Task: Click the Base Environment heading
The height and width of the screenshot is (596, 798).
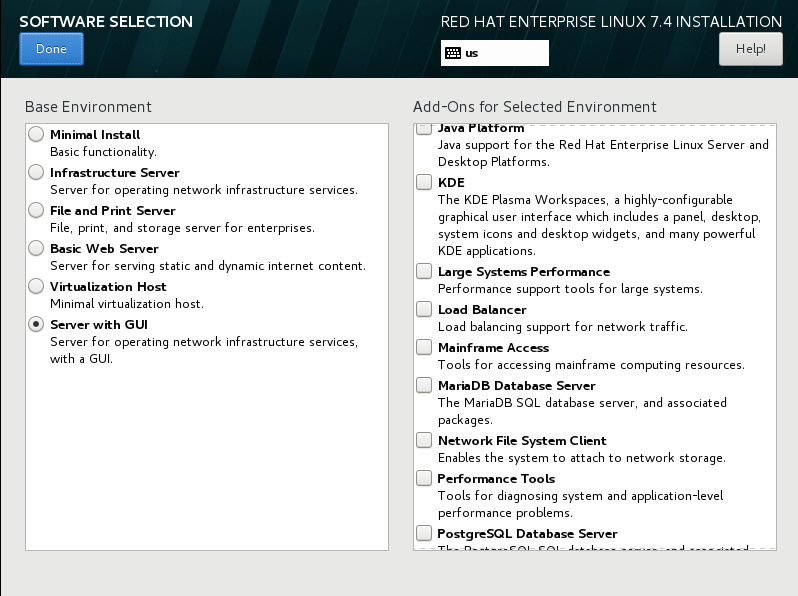Action: (x=88, y=107)
